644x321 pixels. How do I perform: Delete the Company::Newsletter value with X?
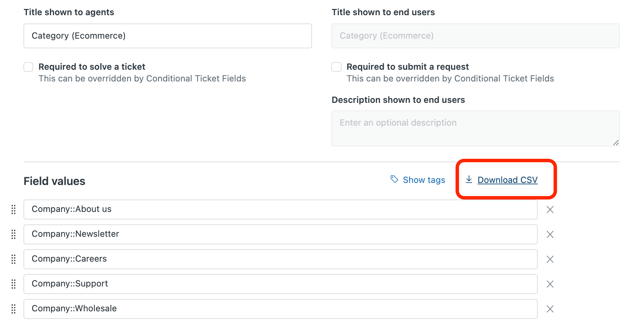click(550, 234)
